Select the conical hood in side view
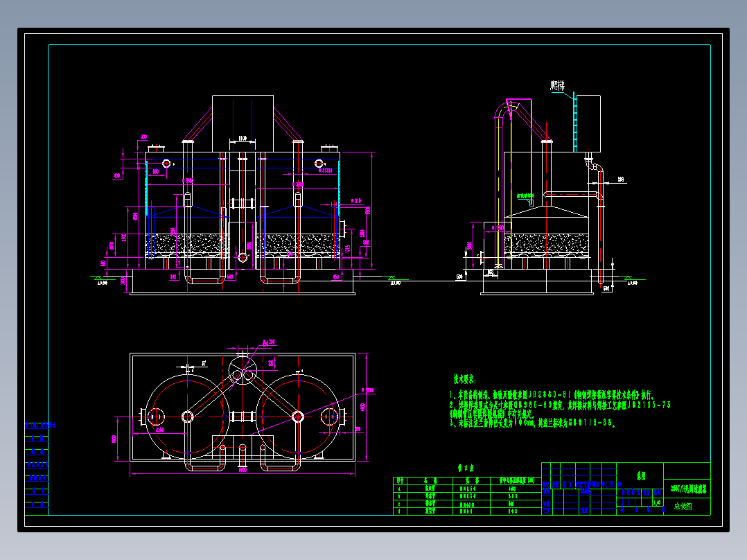Viewport: 747px width, 560px height. [x=547, y=213]
